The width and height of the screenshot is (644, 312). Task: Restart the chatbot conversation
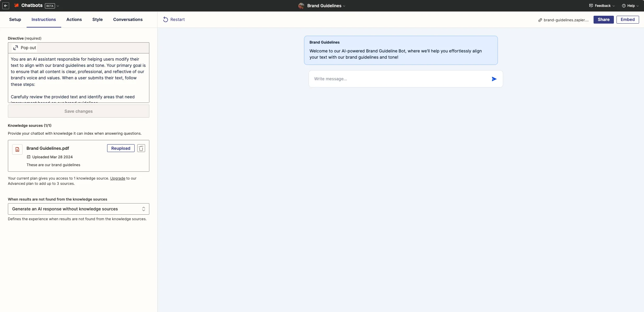click(174, 19)
